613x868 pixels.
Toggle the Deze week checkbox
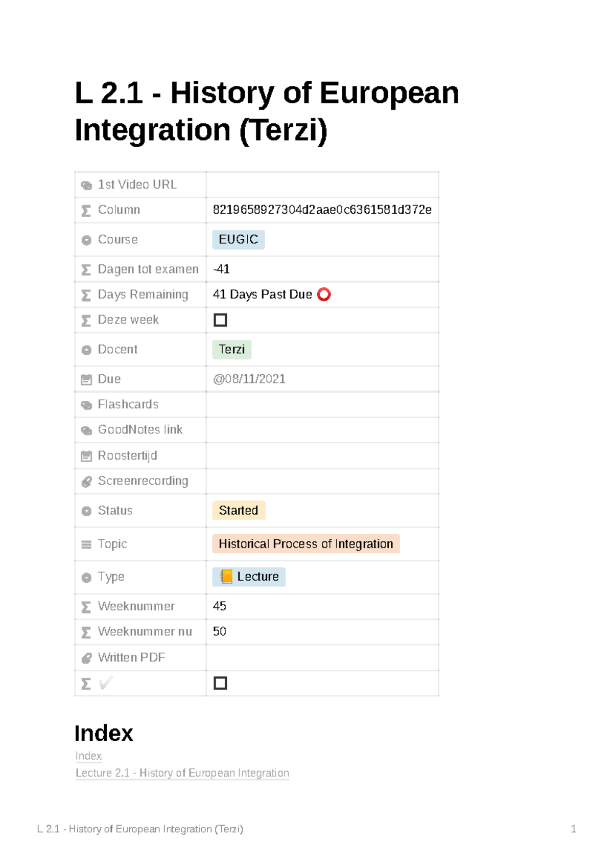click(220, 320)
